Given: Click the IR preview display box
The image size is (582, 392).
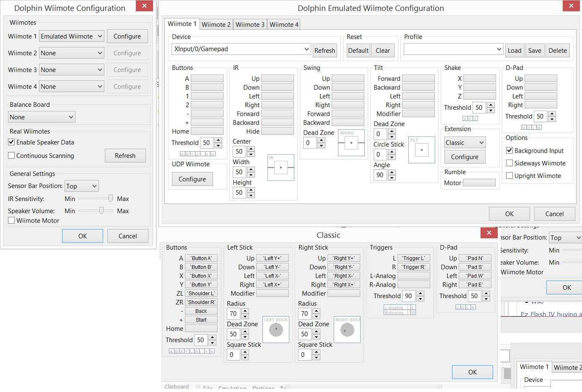Looking at the screenshot, I should (281, 168).
